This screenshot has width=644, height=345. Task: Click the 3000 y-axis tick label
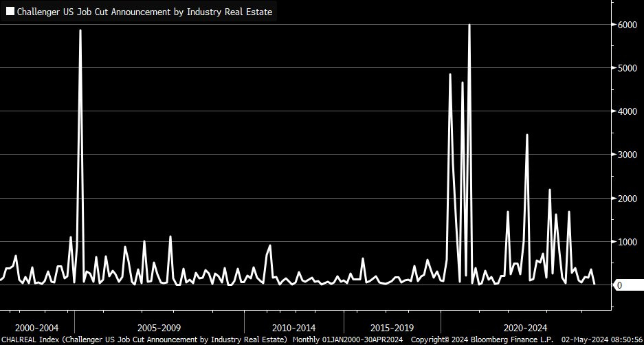click(x=625, y=155)
